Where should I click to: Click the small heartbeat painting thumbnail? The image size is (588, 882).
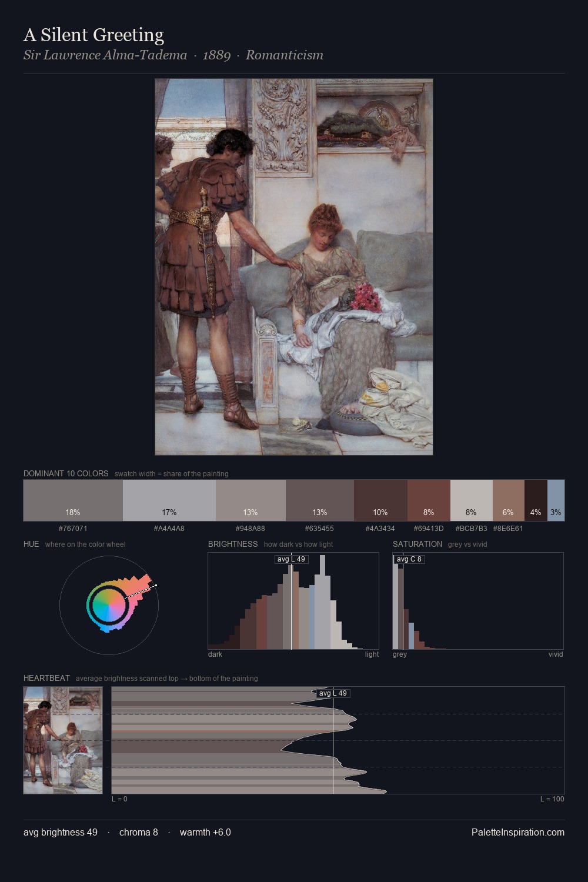click(x=63, y=740)
